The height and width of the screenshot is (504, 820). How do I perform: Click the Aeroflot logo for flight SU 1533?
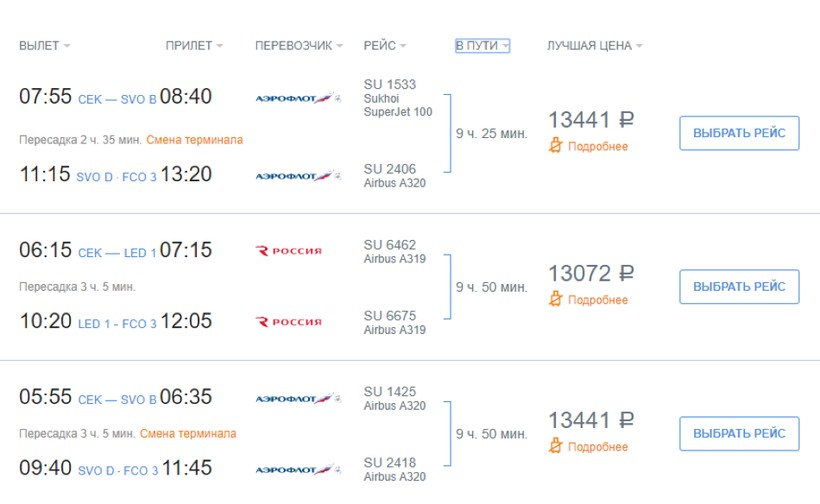[x=300, y=97]
